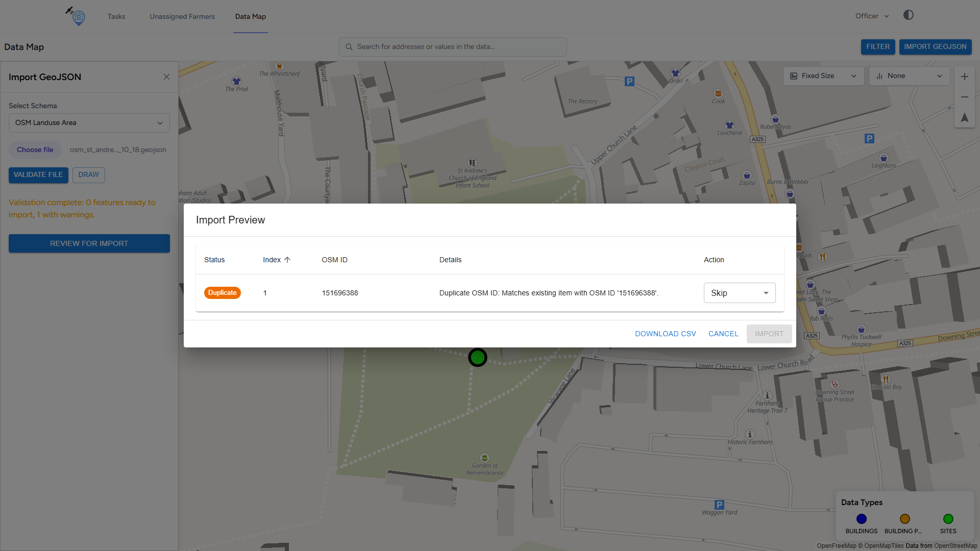The height and width of the screenshot is (551, 980).
Task: Toggle the Sites green data type
Action: coord(948,519)
